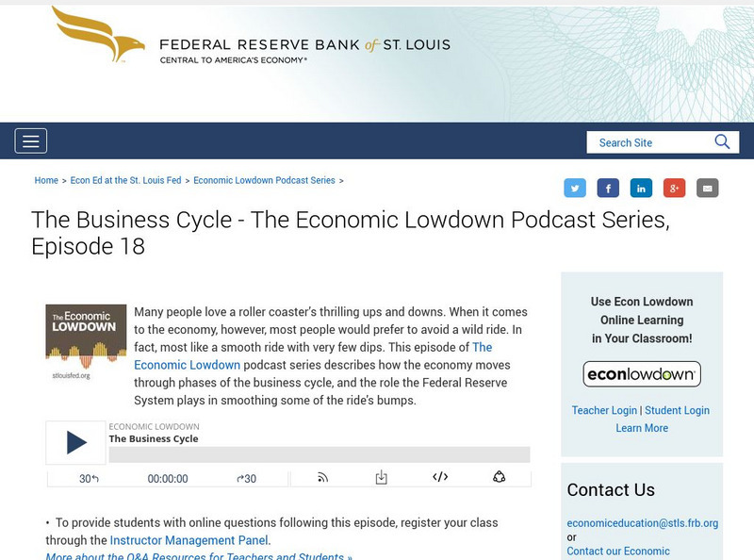Image resolution: width=754 pixels, height=560 pixels.
Task: Skip the audio forward 30 seconds
Action: 248,478
